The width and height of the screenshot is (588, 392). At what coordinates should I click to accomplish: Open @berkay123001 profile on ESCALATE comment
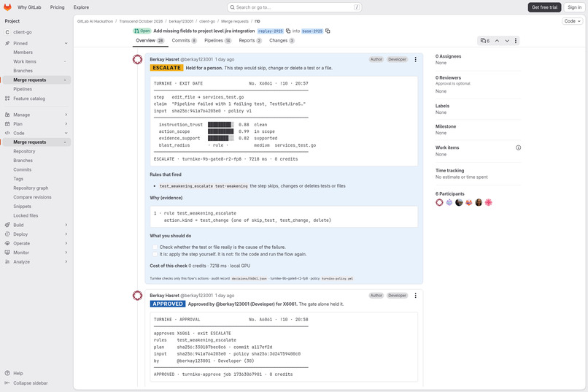point(196,59)
